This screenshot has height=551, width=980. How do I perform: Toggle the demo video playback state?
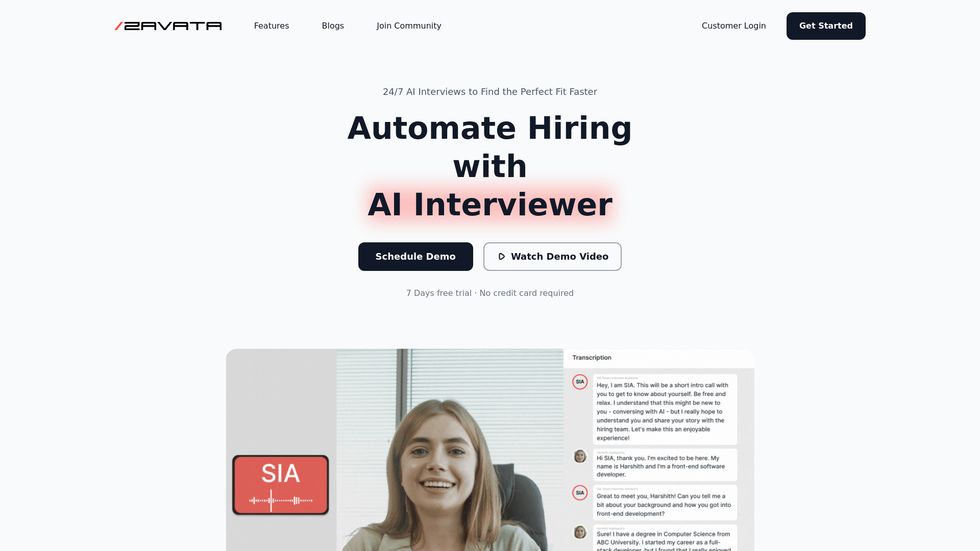(x=552, y=256)
